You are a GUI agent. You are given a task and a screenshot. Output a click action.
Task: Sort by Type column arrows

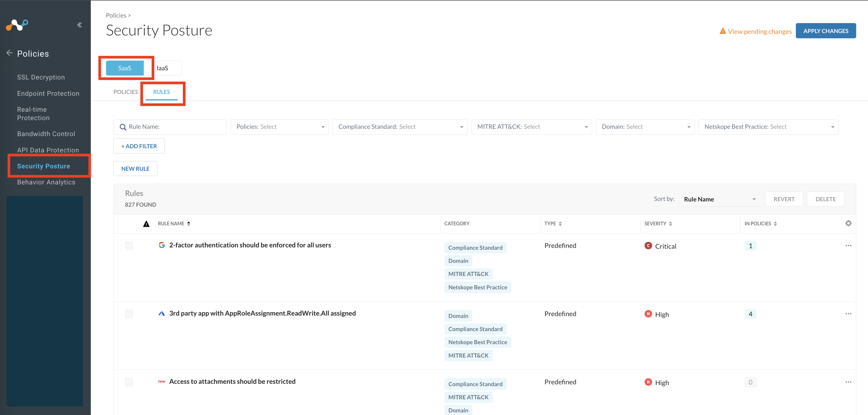[x=560, y=224]
